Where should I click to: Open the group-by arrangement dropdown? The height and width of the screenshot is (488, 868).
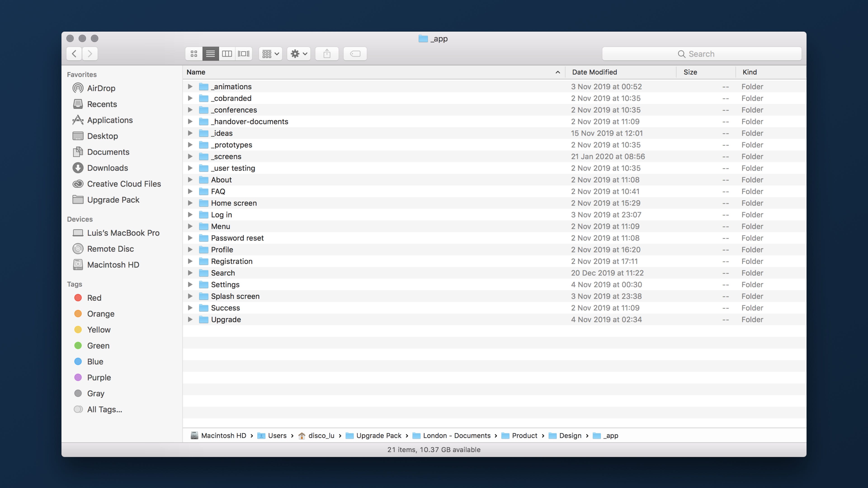(270, 54)
